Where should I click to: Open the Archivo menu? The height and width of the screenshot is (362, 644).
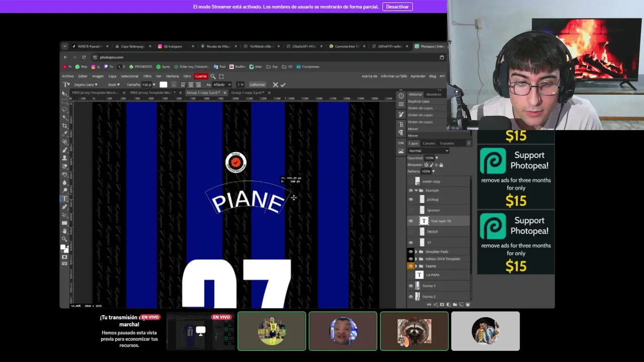[x=67, y=76]
